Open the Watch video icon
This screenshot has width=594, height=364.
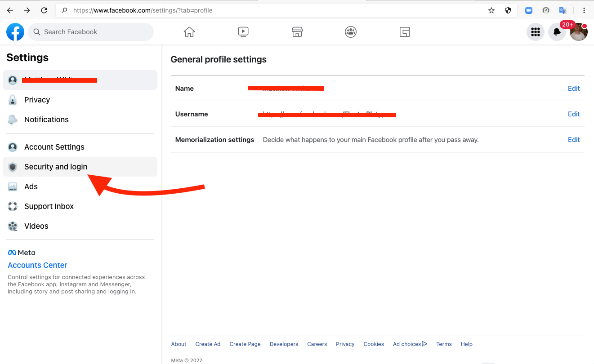tap(243, 32)
